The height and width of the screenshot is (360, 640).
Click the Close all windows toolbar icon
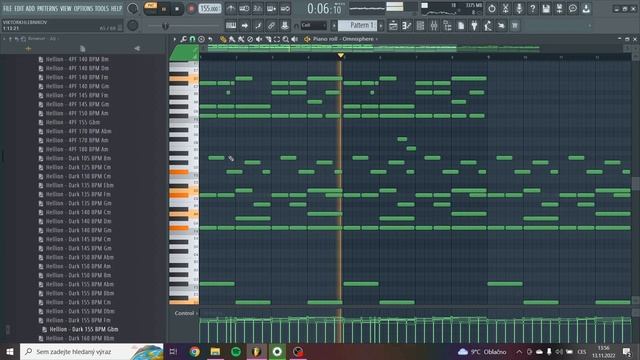pos(515,26)
